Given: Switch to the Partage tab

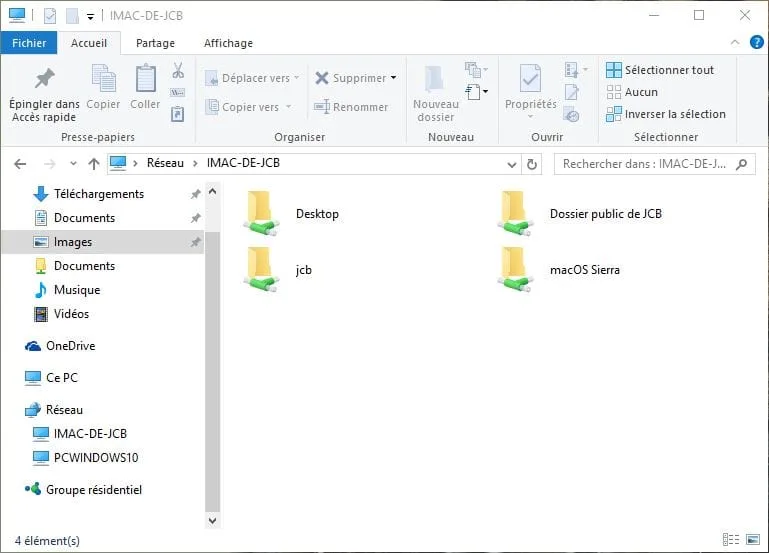Looking at the screenshot, I should point(155,43).
